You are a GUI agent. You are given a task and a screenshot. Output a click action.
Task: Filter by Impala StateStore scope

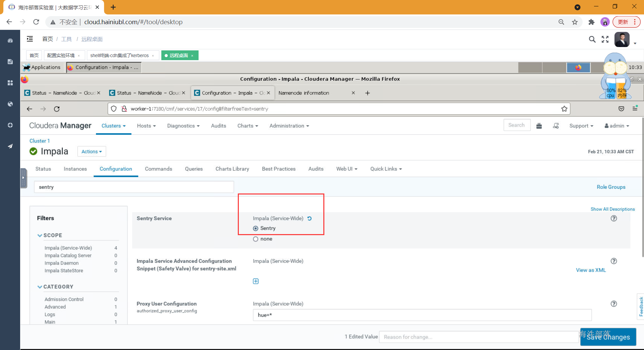(64, 270)
